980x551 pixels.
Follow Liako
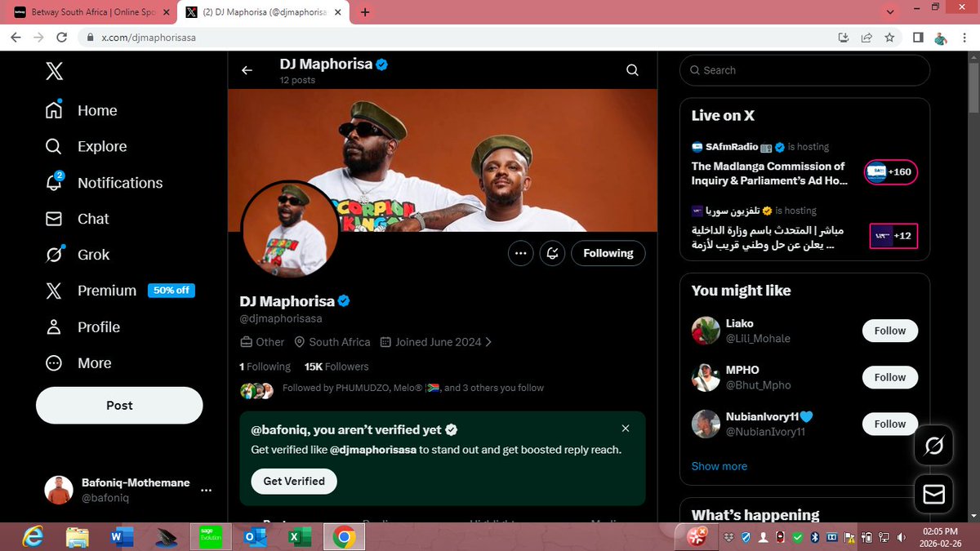coord(890,331)
